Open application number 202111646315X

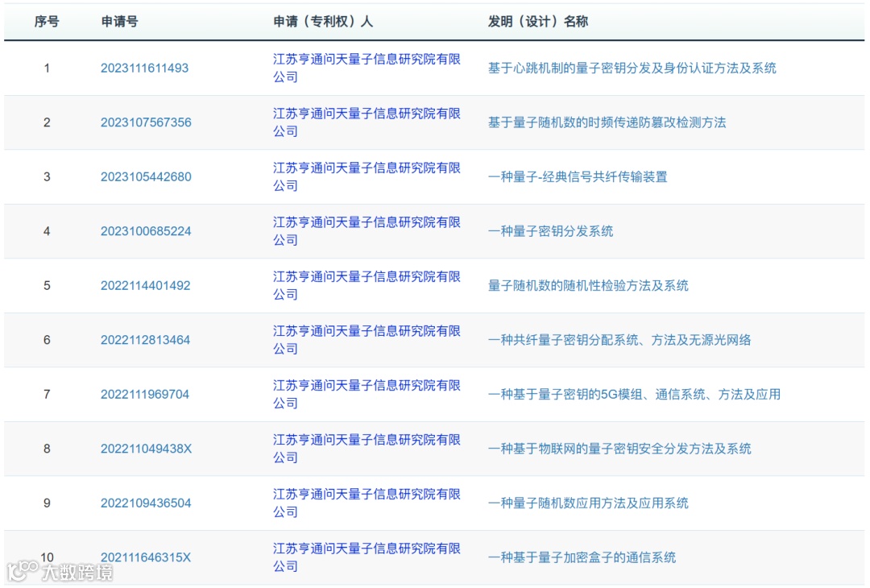click(x=145, y=557)
